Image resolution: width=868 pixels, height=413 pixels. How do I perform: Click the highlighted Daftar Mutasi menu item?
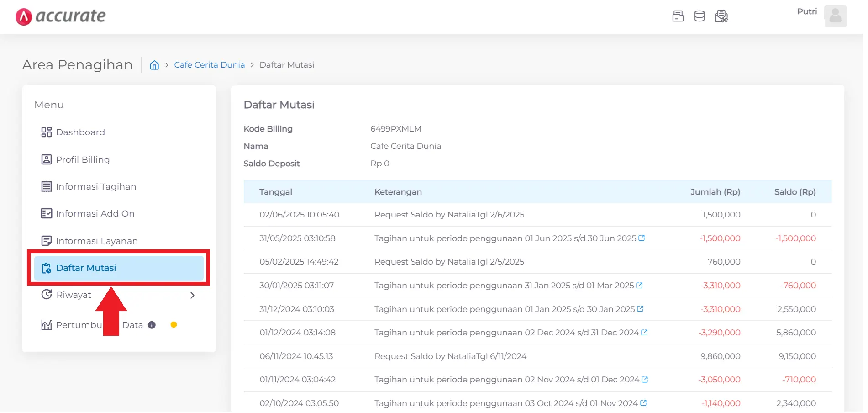[x=86, y=268]
